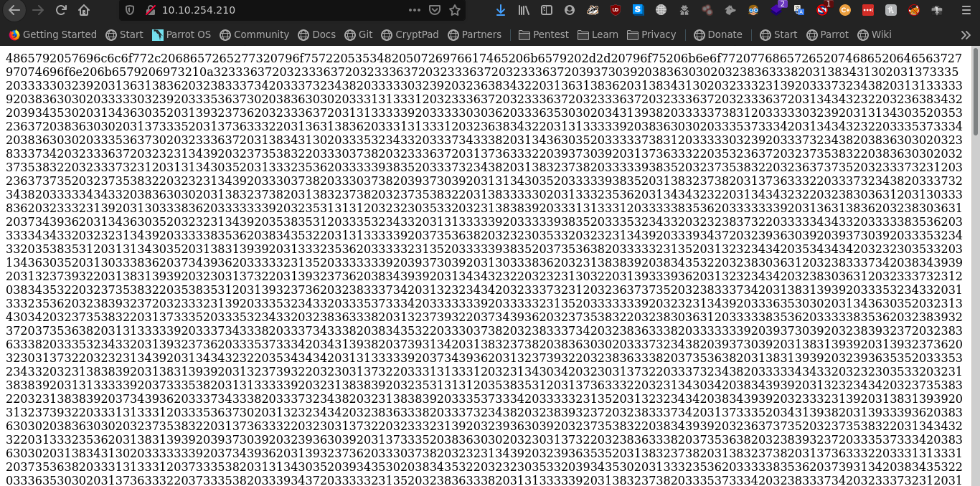Expand the Pentest bookmarks folder
Viewport: 980px width, 486px height.
pyautogui.click(x=543, y=34)
